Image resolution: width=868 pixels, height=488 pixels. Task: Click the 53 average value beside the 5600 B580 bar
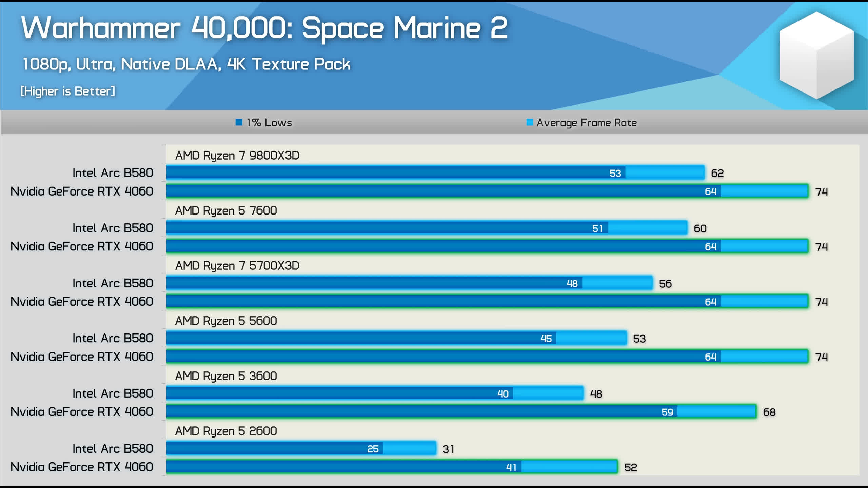click(639, 339)
